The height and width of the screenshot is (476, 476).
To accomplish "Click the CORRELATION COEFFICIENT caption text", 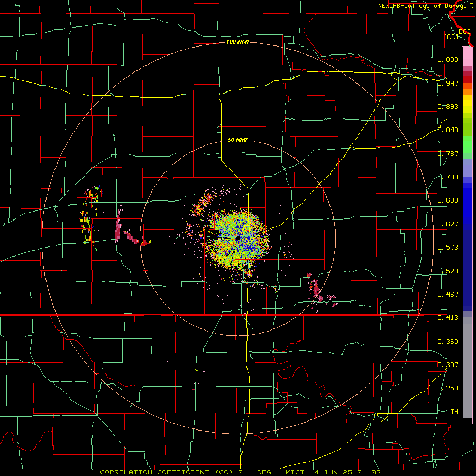I will (154, 472).
